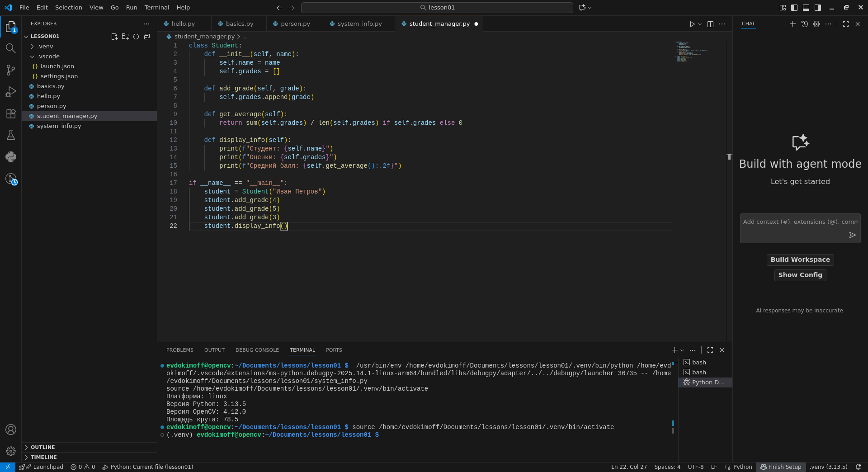The height and width of the screenshot is (472, 868).
Task: Switch to the DEBUG CONSOLE tab
Action: [257, 350]
